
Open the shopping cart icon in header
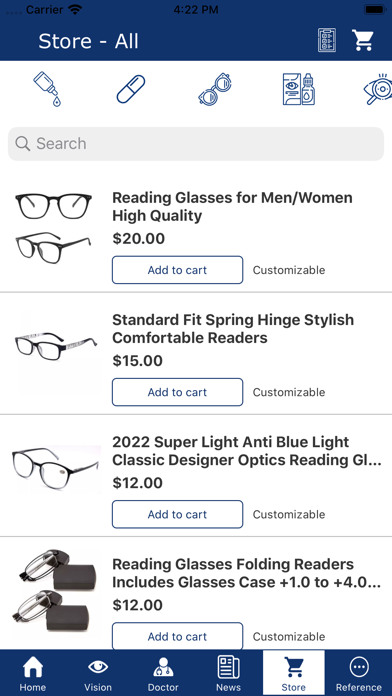tap(363, 40)
